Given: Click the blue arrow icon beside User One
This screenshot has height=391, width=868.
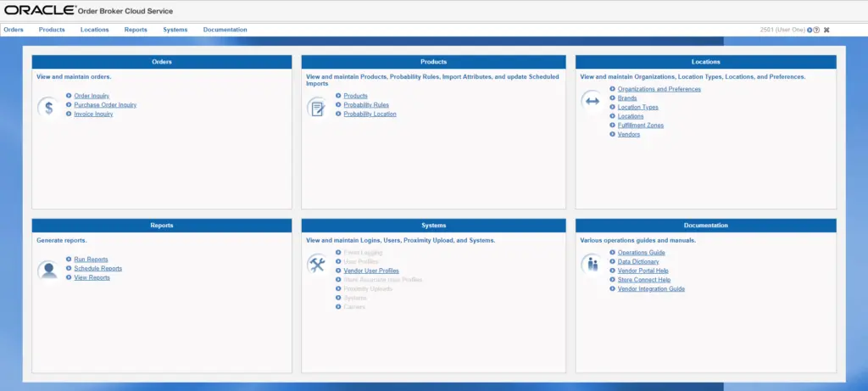Looking at the screenshot, I should (810, 30).
